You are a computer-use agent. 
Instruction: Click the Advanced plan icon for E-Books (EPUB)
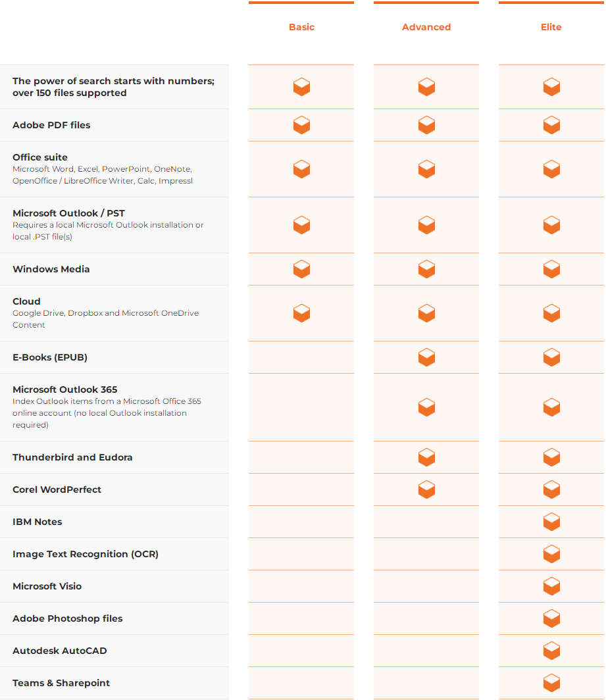(426, 357)
